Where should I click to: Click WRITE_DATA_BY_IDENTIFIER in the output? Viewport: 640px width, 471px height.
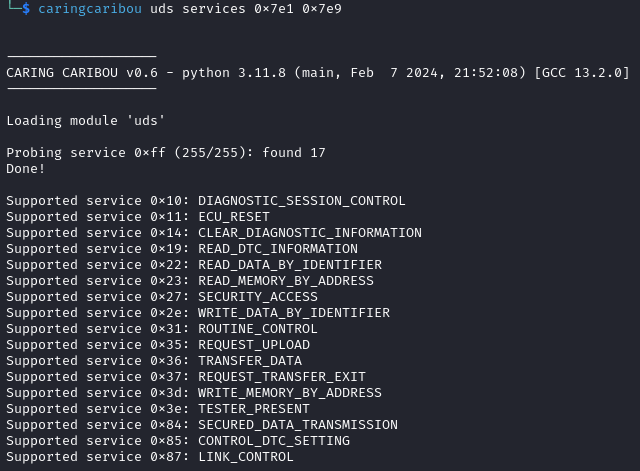[293, 313]
